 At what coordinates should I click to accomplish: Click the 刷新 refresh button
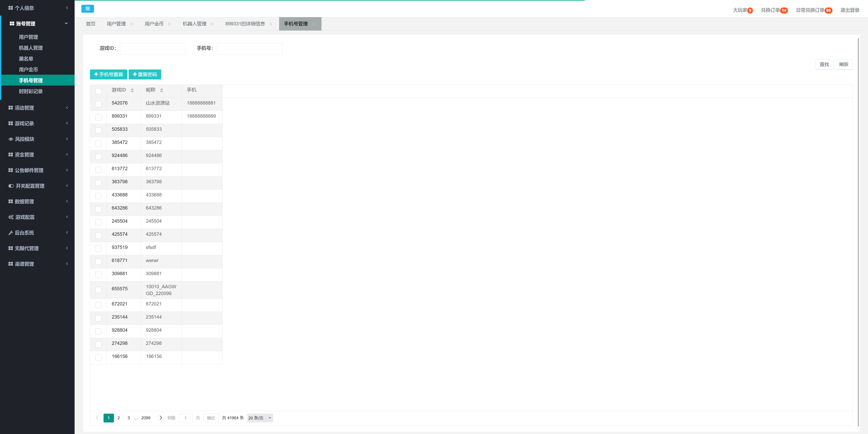pos(844,64)
